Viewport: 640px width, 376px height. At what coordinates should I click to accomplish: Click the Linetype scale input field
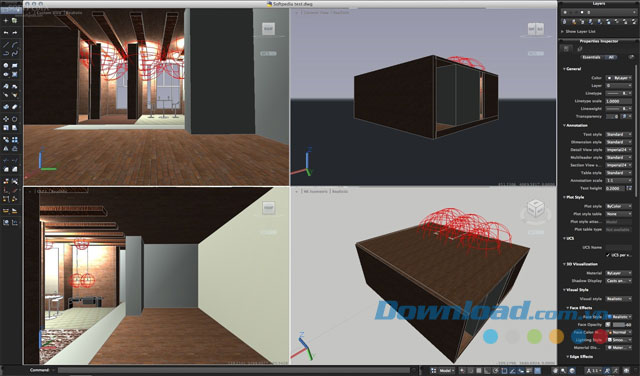[619, 101]
